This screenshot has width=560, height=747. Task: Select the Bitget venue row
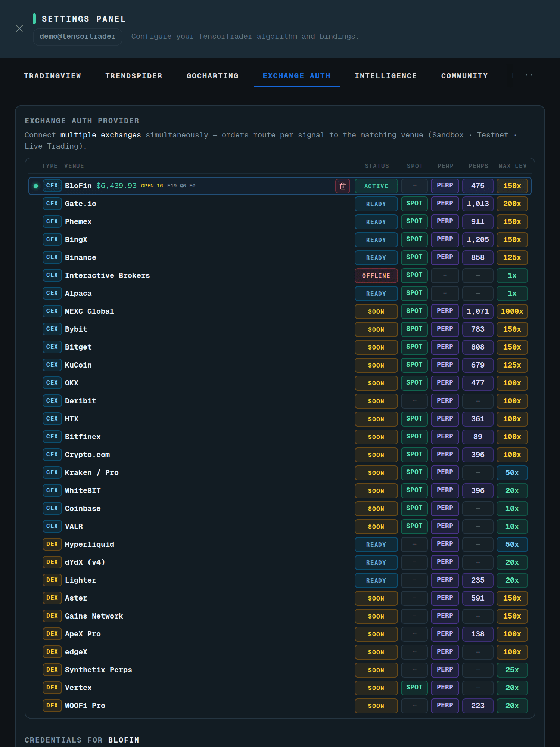(x=280, y=347)
